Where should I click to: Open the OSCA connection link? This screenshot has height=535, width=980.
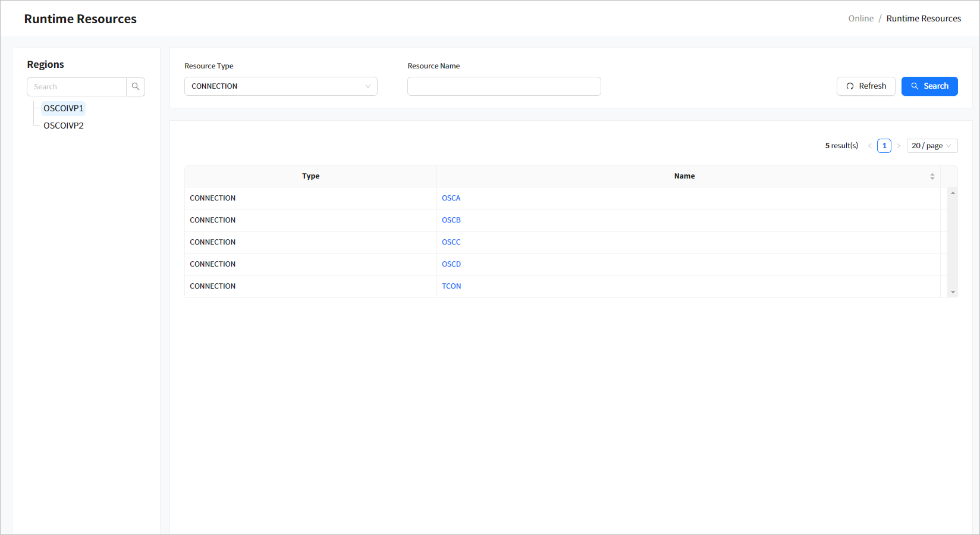[451, 198]
